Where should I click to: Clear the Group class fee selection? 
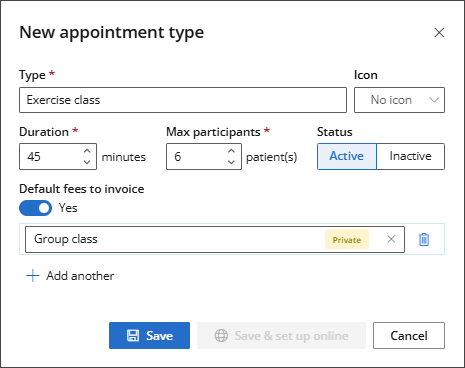(x=391, y=239)
